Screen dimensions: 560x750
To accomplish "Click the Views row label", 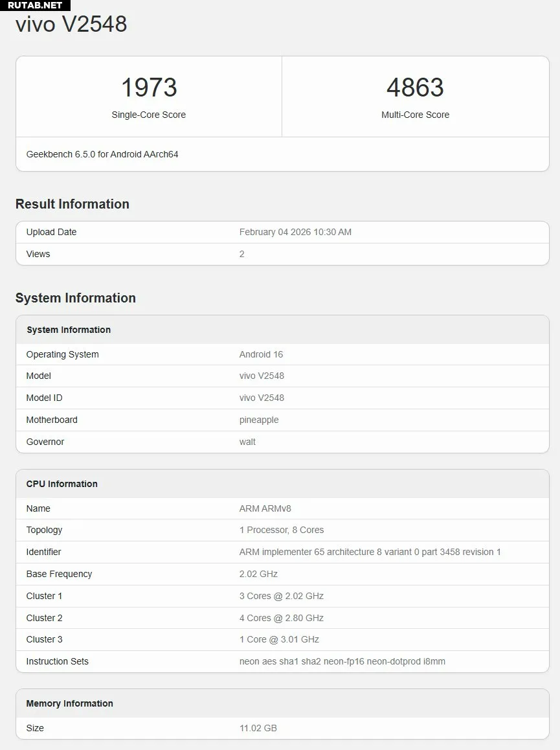I will pyautogui.click(x=38, y=254).
